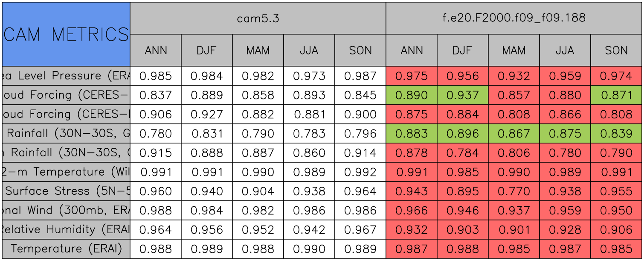Select the f.e20.F2000.f09_f09.188 group header
Image resolution: width=644 pixels, height=261 pixels.
(x=514, y=18)
